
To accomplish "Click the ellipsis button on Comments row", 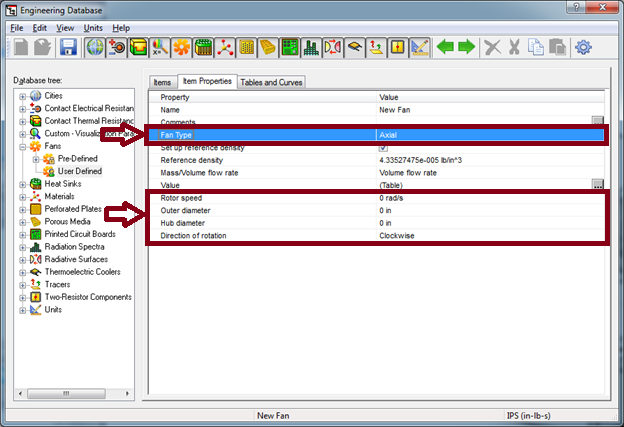I will (597, 121).
